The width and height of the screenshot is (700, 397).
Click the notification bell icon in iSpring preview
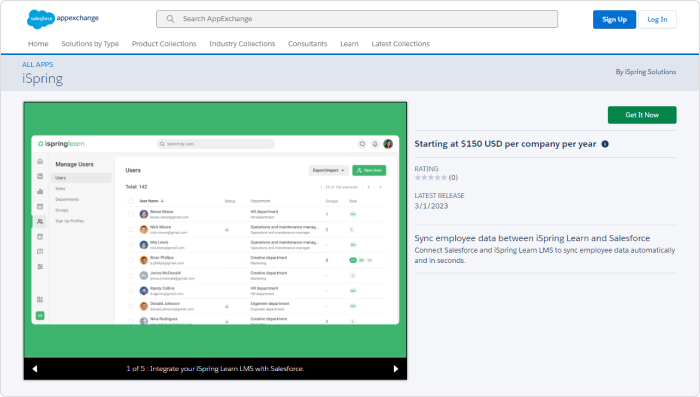(x=375, y=144)
